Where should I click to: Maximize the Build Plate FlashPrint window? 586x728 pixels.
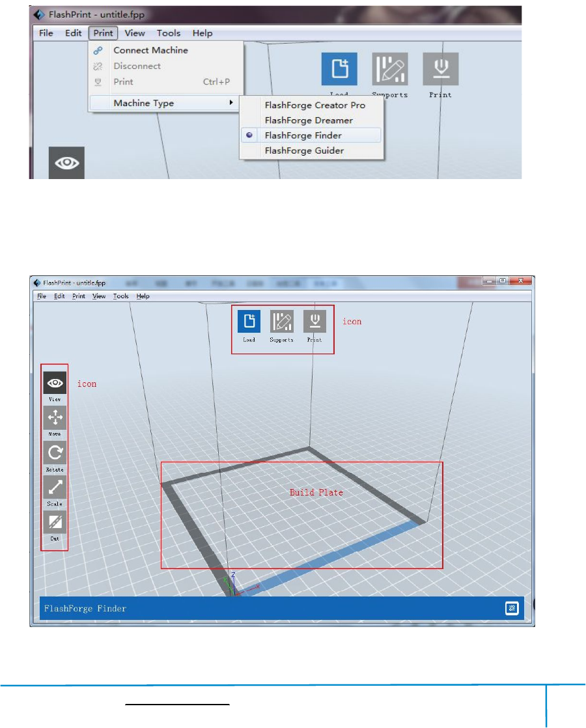click(x=503, y=281)
